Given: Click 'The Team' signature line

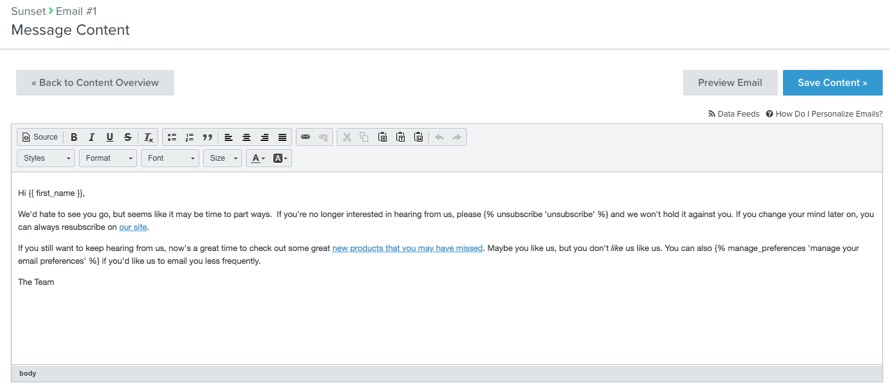Looking at the screenshot, I should pyautogui.click(x=36, y=282).
